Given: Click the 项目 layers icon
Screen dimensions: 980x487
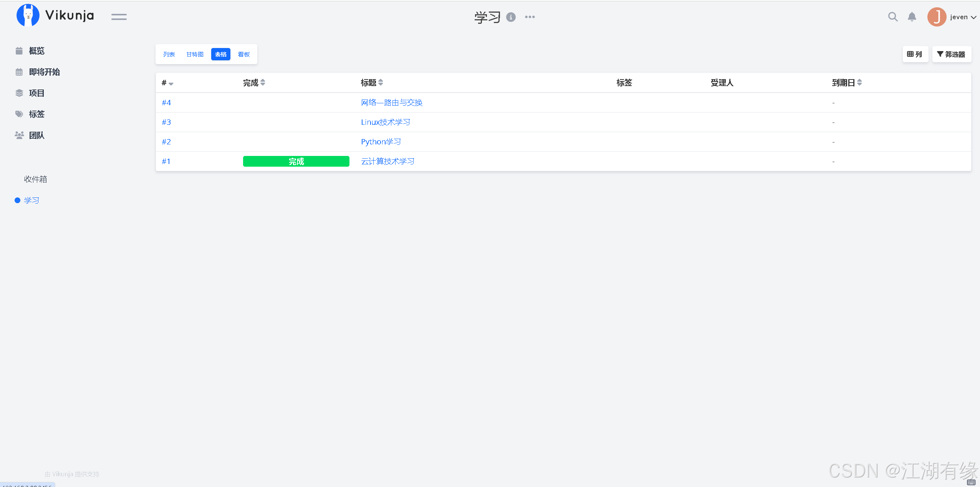Looking at the screenshot, I should [19, 93].
